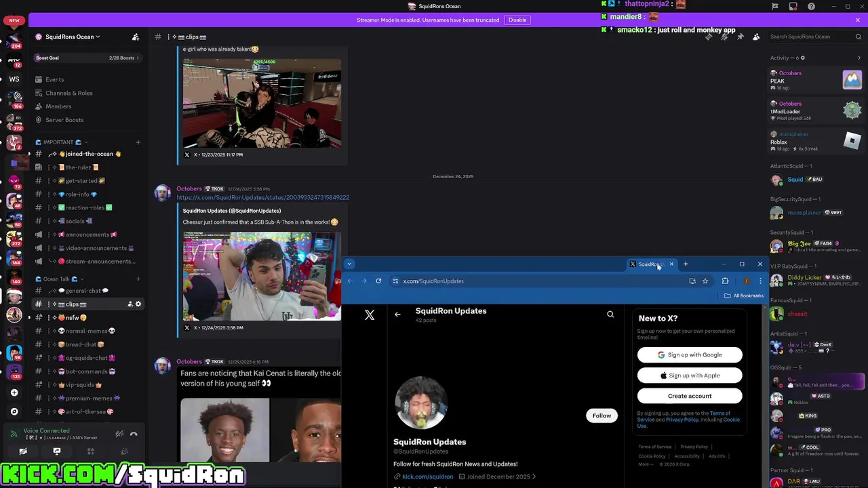Open Members in server sidebar
Screen dimensions: 868x488
tap(87, 106)
